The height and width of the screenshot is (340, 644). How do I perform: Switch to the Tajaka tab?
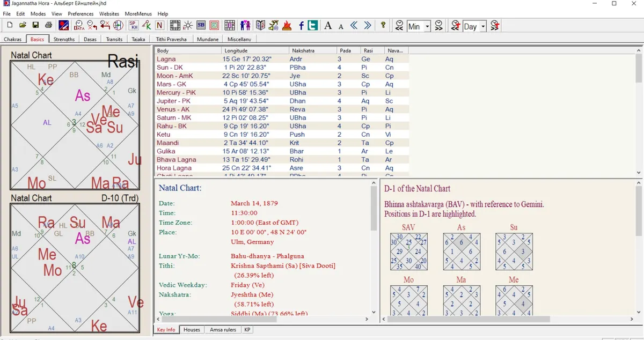[x=138, y=39]
